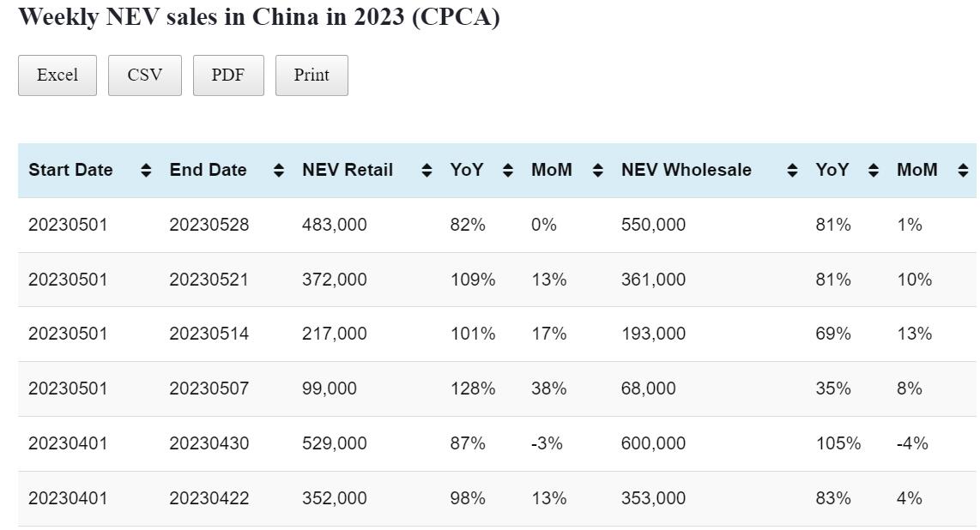
Task: Export the table as PDF
Action: pyautogui.click(x=228, y=75)
